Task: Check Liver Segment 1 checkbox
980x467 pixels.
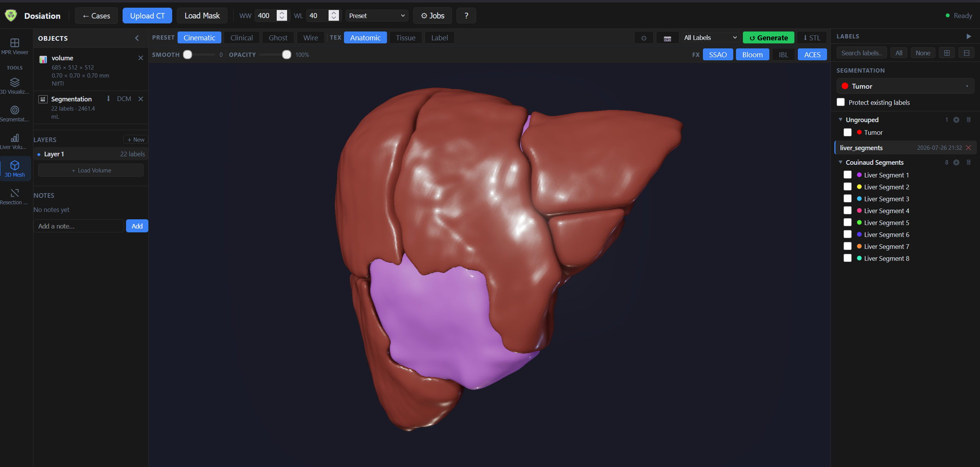Action: pos(847,175)
